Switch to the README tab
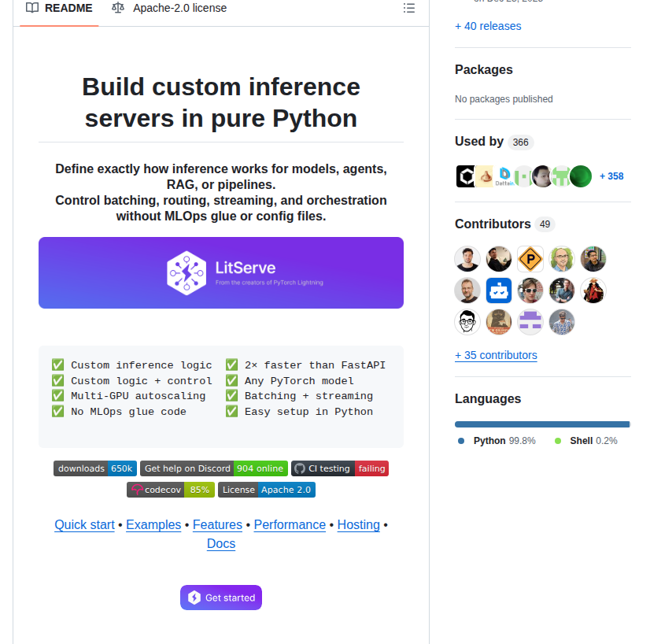Screen dimensions: 650x644 (59, 8)
